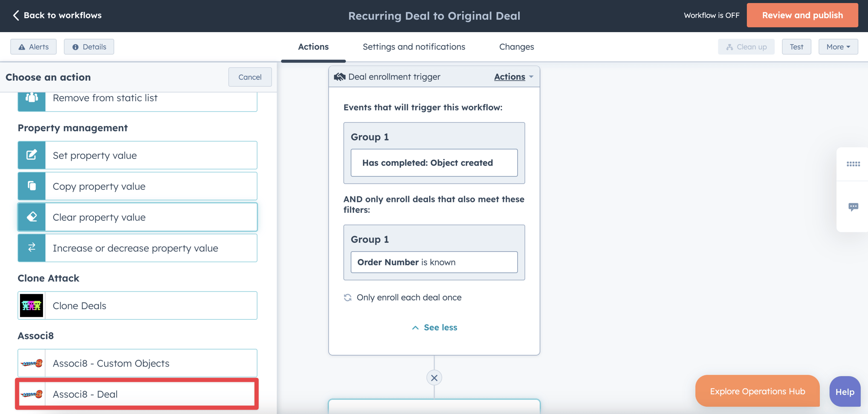
Task: Click the Review and publish button
Action: 802,15
